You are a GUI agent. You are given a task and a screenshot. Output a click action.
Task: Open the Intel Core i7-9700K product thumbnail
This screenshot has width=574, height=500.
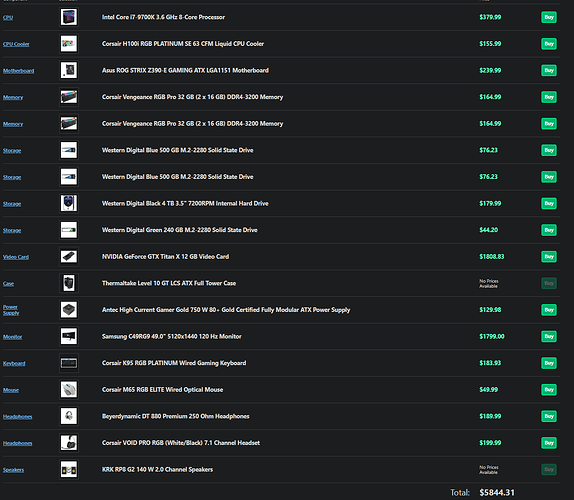tap(68, 17)
